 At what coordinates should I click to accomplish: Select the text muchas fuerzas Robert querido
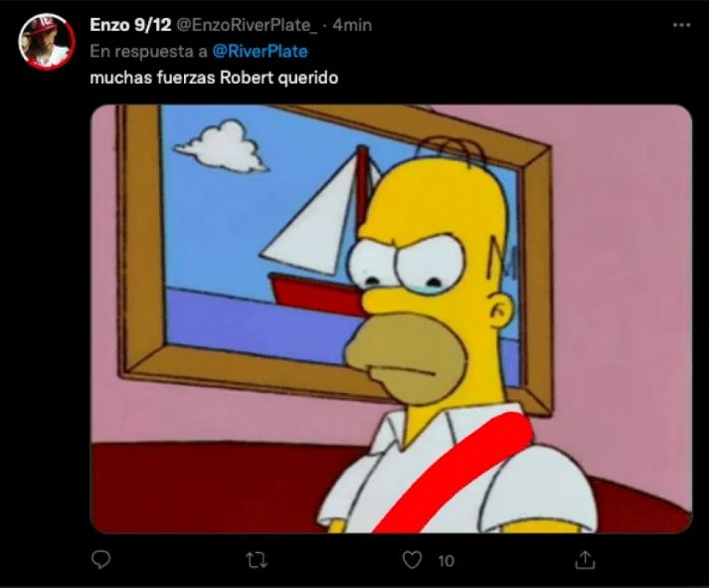(214, 78)
